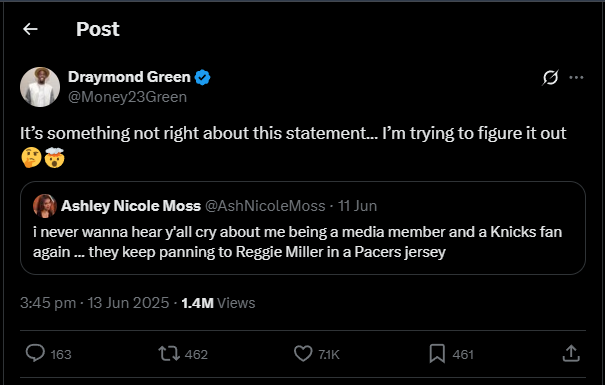This screenshot has height=385, width=605.
Task: Open the 1.4M Views analytics
Action: pos(218,303)
